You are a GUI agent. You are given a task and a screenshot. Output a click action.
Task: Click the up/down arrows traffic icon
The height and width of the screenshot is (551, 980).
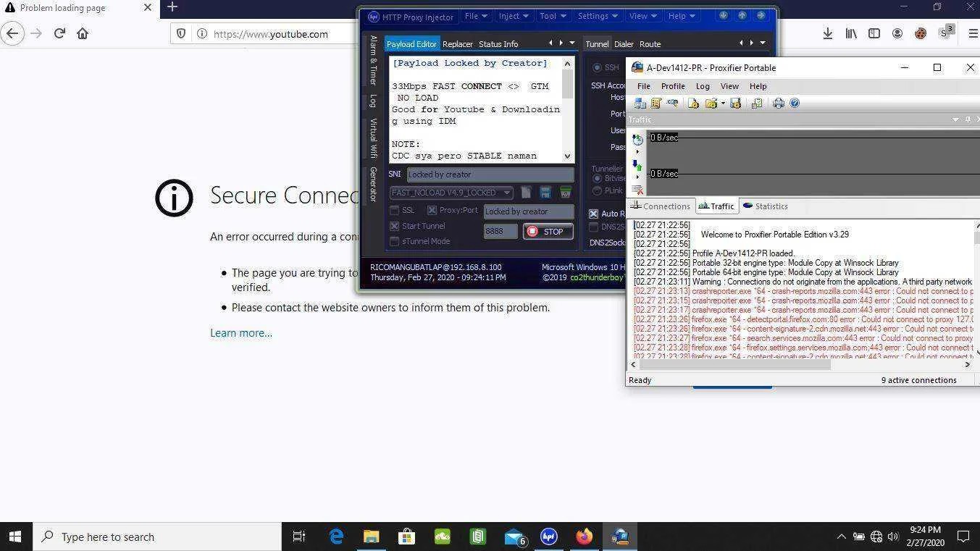pos(637,166)
